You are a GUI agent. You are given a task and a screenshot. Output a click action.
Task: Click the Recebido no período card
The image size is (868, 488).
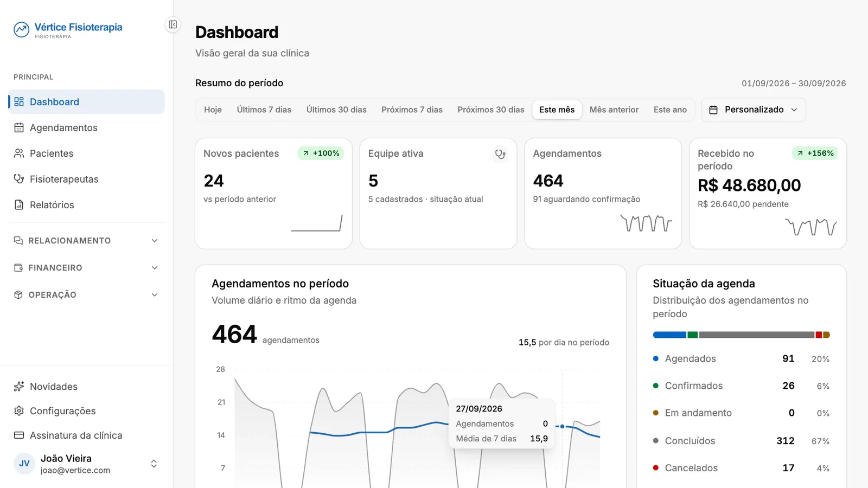[x=768, y=194]
